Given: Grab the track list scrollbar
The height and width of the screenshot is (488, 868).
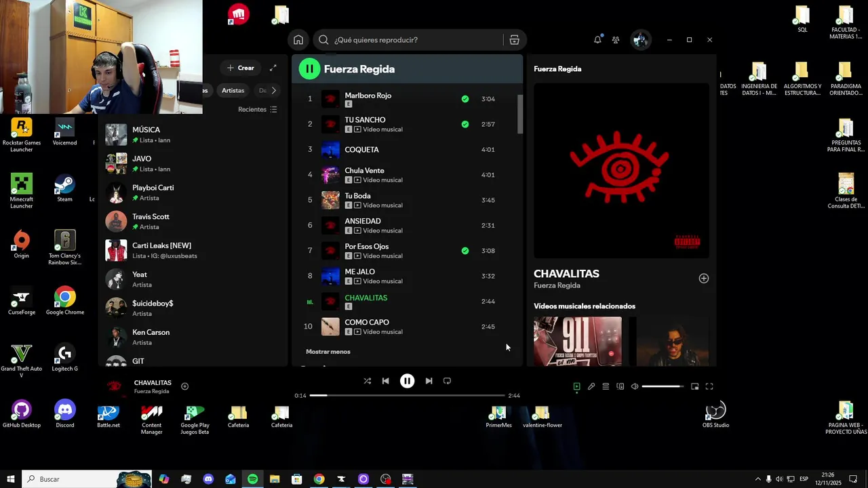Looking at the screenshot, I should (520, 114).
